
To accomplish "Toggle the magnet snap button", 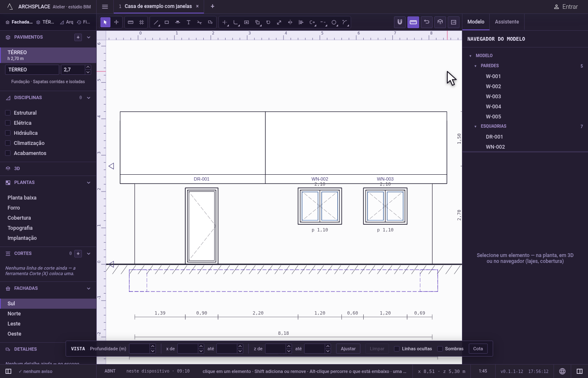I will (x=400, y=22).
